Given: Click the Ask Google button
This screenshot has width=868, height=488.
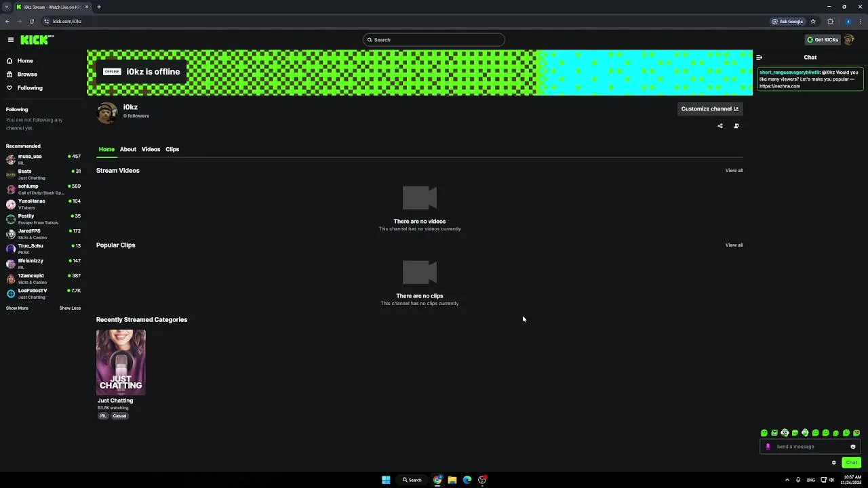Looking at the screenshot, I should coord(788,21).
